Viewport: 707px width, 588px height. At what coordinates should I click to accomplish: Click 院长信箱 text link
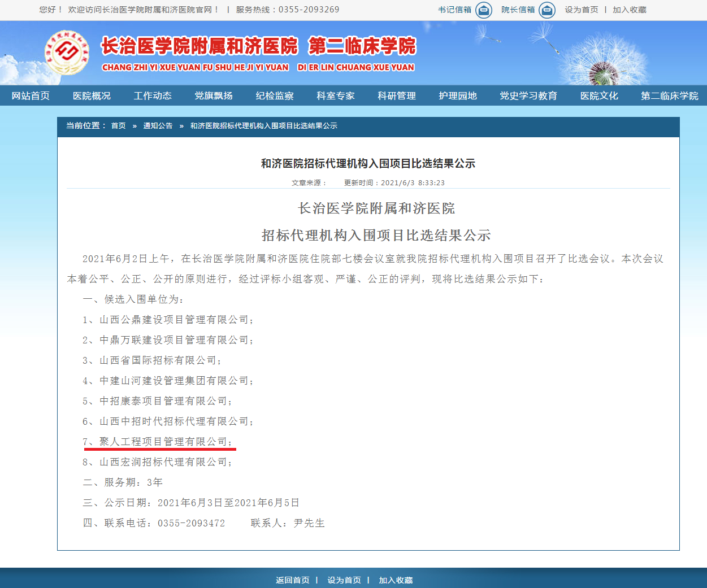[518, 10]
